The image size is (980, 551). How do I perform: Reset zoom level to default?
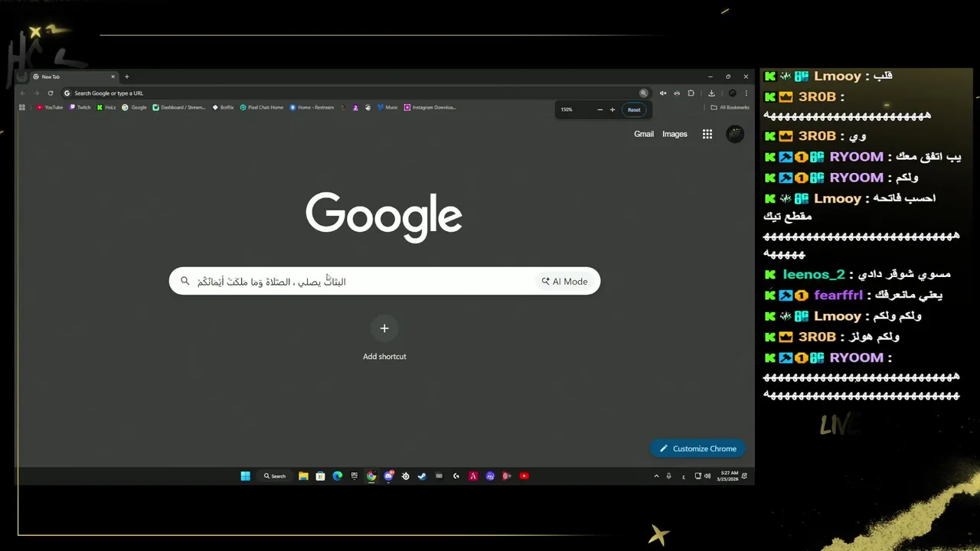coord(634,109)
